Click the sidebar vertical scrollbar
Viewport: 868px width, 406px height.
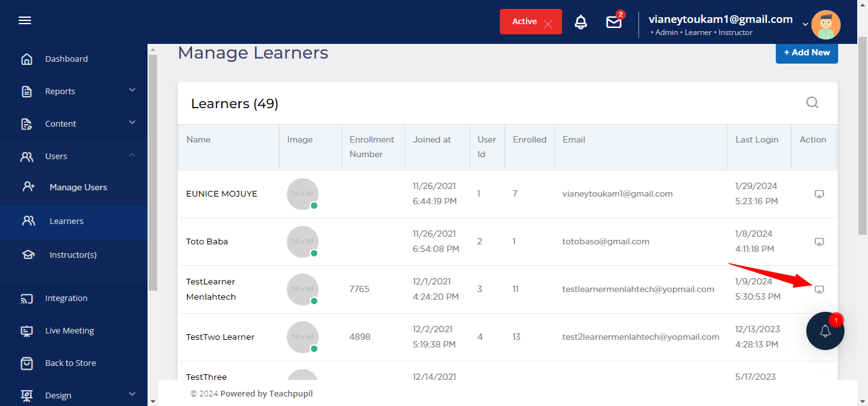pos(153,172)
